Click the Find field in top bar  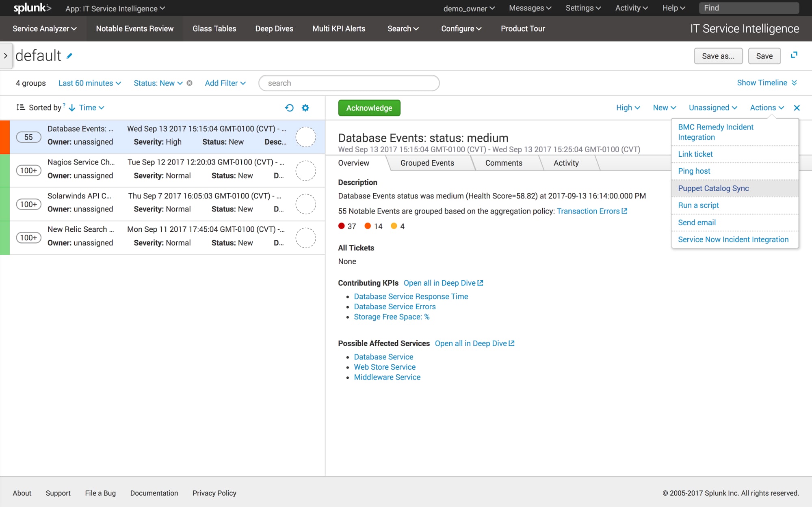[749, 8]
